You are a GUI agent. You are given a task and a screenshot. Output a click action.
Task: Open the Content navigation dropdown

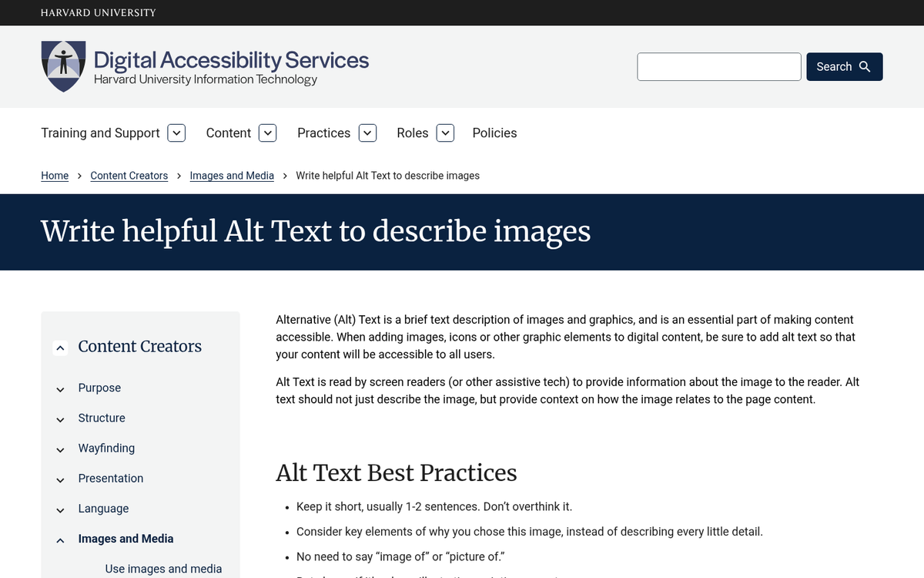tap(267, 133)
